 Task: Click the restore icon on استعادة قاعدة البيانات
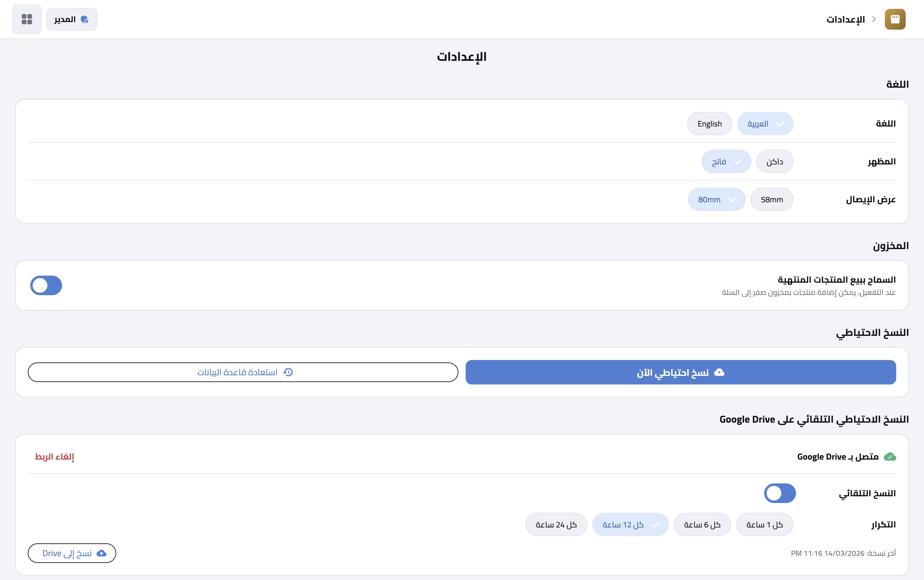point(288,372)
